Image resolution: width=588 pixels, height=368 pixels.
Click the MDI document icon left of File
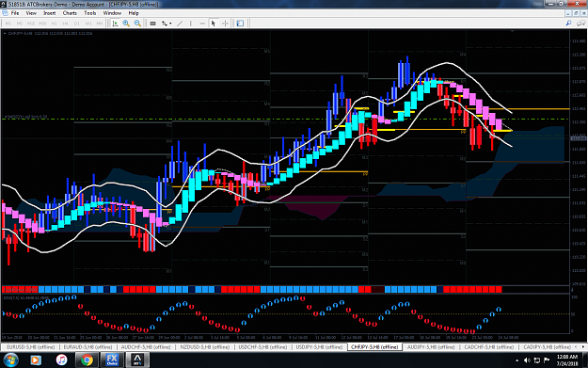(5, 13)
